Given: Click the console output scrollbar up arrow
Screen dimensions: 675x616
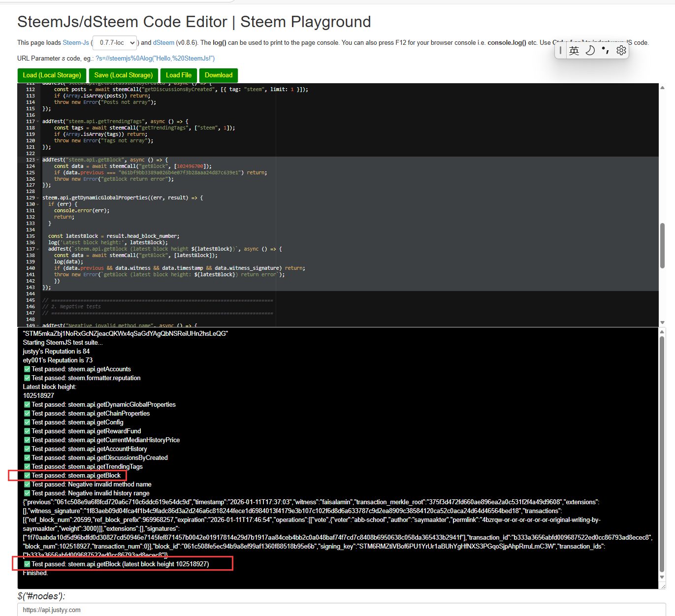Looking at the screenshot, I should (662, 332).
